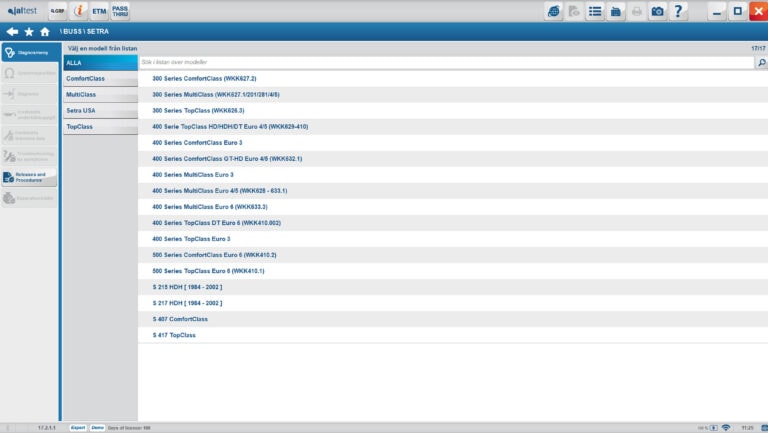Click the clipboard notes toolbar icon

tap(616, 11)
